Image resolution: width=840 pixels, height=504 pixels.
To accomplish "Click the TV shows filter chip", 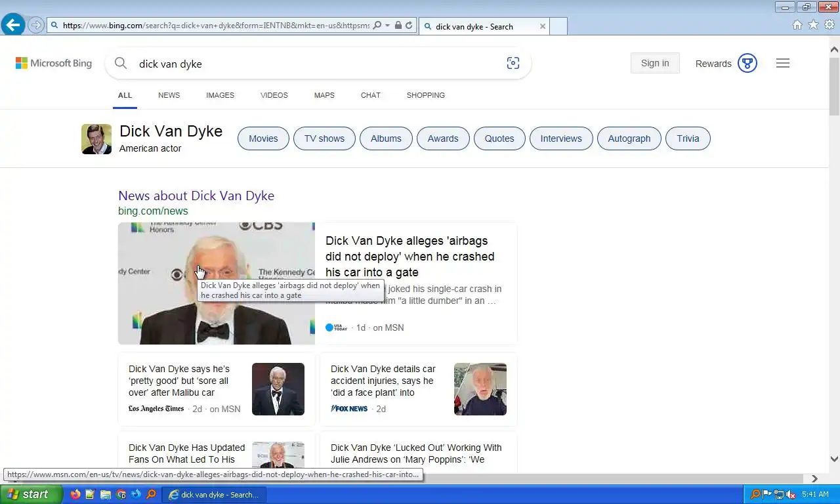I will (x=324, y=138).
